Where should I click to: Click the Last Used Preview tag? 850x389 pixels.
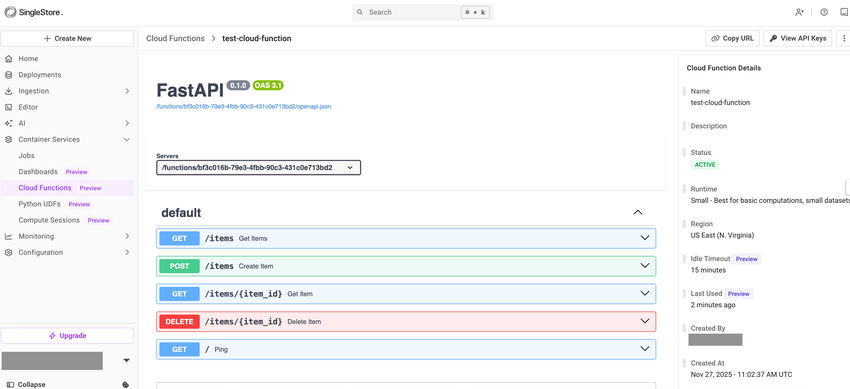(738, 294)
